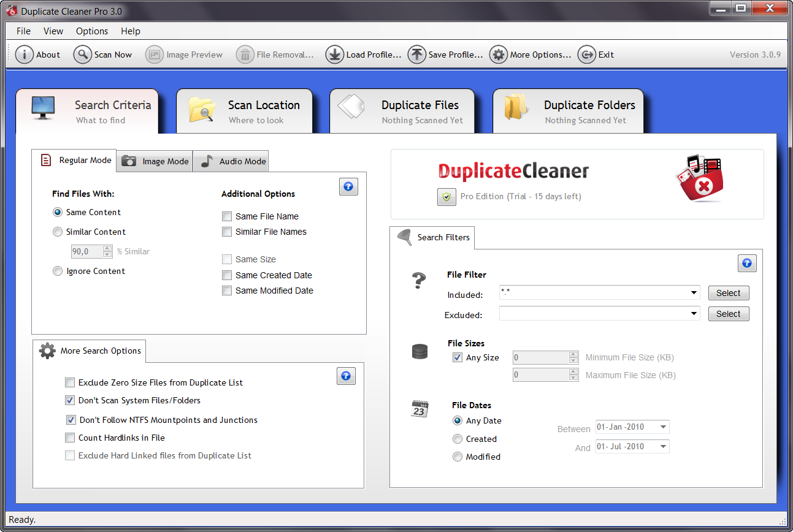Toggle Exclude Zero Size Files checkbox
The image size is (793, 532).
(x=70, y=382)
